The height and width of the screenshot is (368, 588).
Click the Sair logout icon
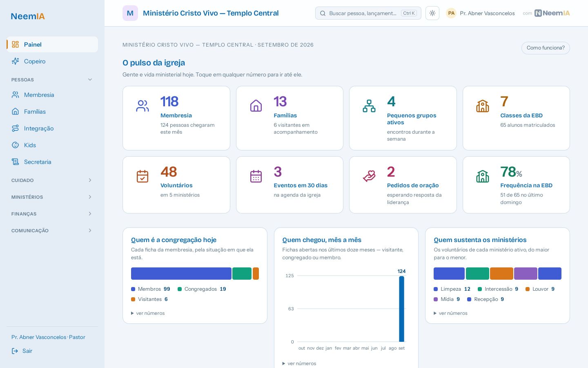pos(15,351)
